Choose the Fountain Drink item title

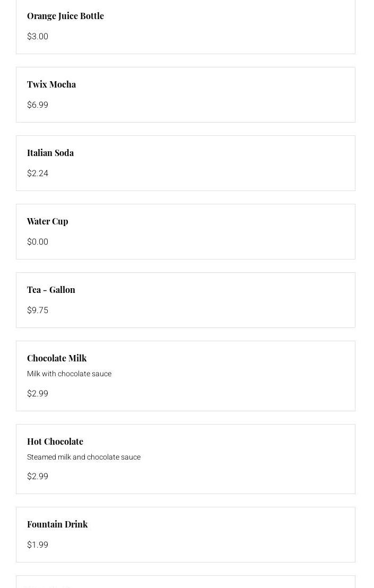[57, 524]
